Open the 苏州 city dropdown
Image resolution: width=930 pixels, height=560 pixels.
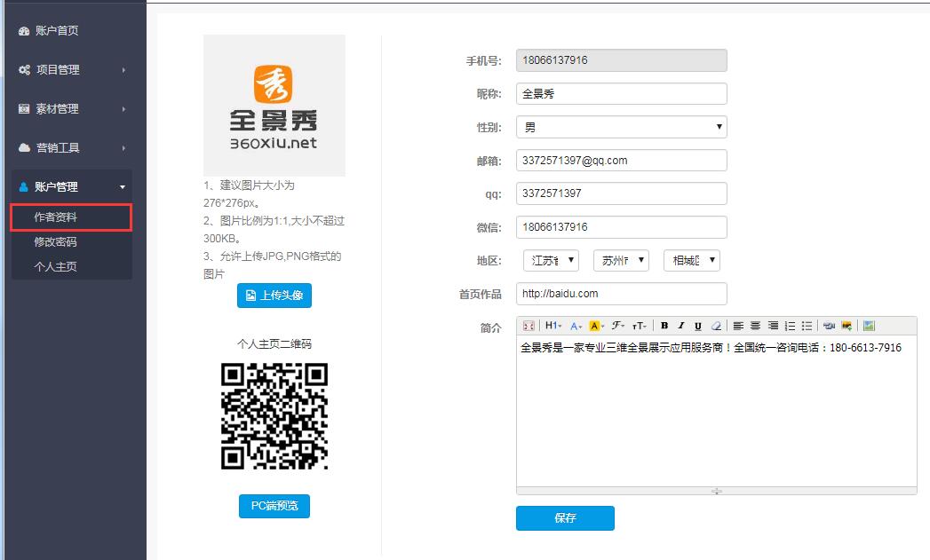[620, 261]
